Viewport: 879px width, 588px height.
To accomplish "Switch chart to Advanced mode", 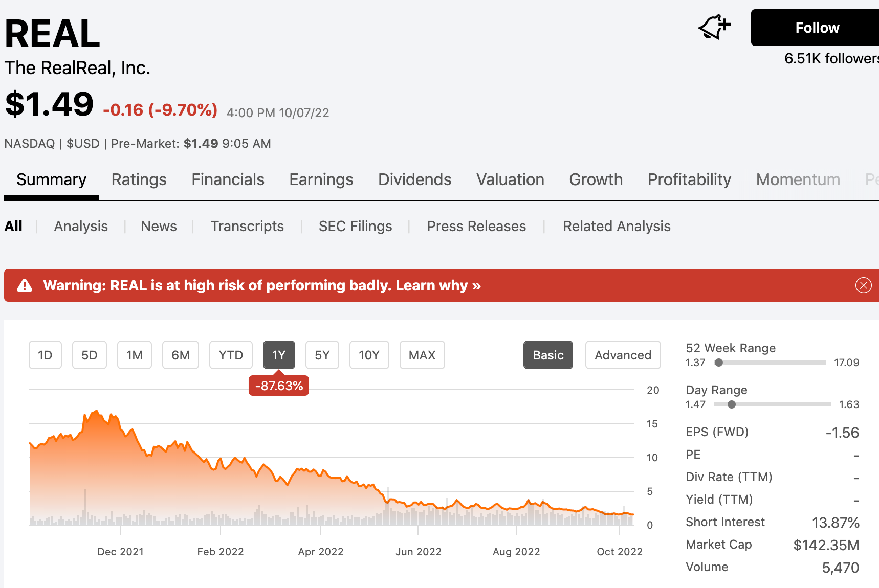I will pyautogui.click(x=623, y=355).
